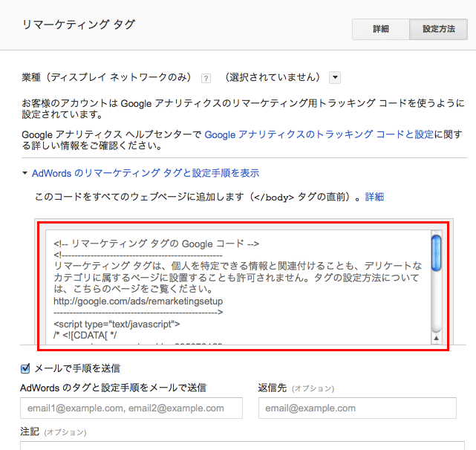476x450 pixels.
Task: Open the 詳細 link after the body tag instruction
Action: tap(374, 197)
